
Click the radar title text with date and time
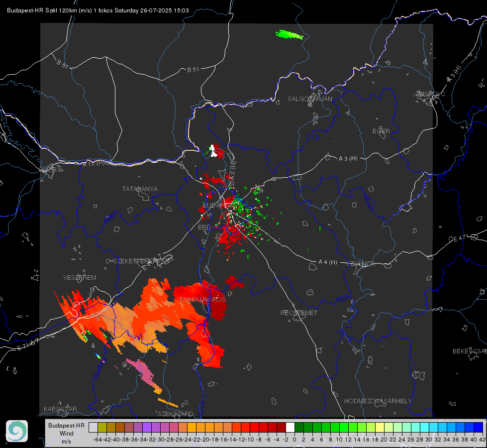tap(98, 10)
